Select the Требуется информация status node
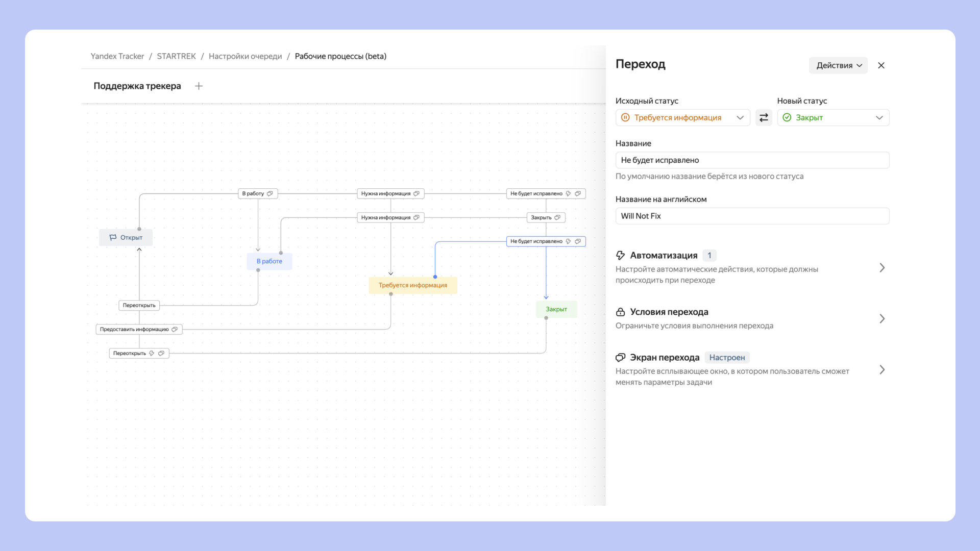 point(412,285)
